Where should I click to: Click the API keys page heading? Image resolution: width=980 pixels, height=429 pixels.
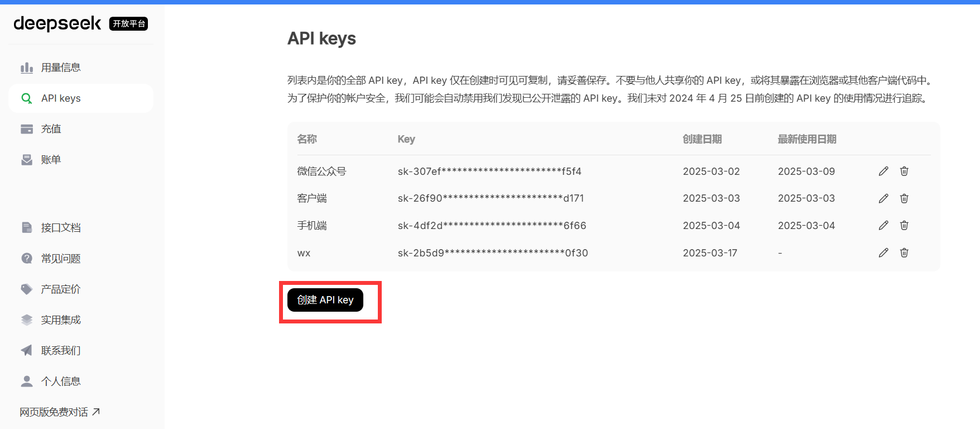tap(321, 39)
